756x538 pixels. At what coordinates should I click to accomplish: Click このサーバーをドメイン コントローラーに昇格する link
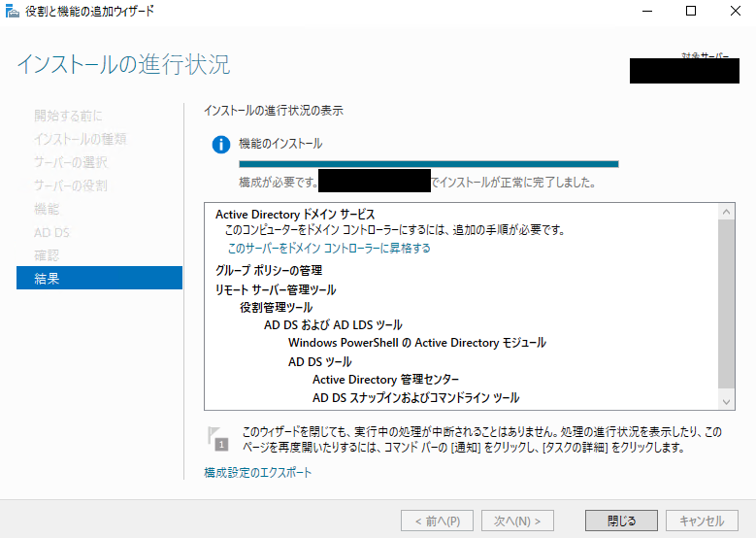tap(329, 248)
